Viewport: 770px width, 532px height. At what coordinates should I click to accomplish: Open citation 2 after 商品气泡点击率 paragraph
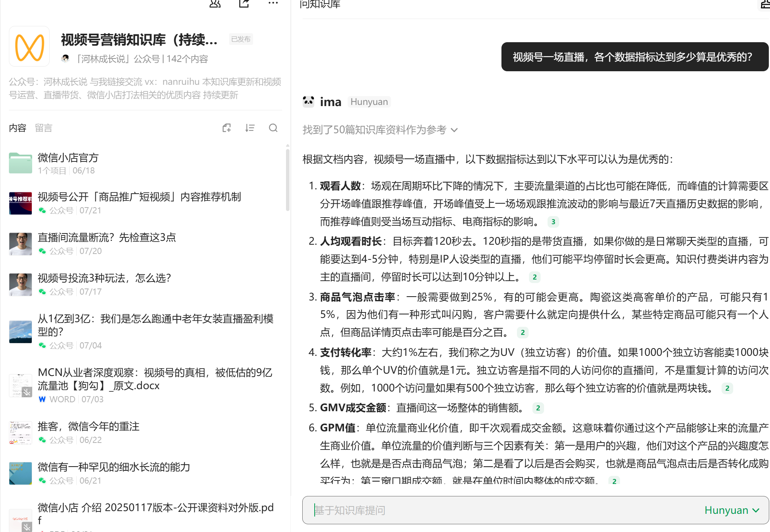tap(523, 333)
